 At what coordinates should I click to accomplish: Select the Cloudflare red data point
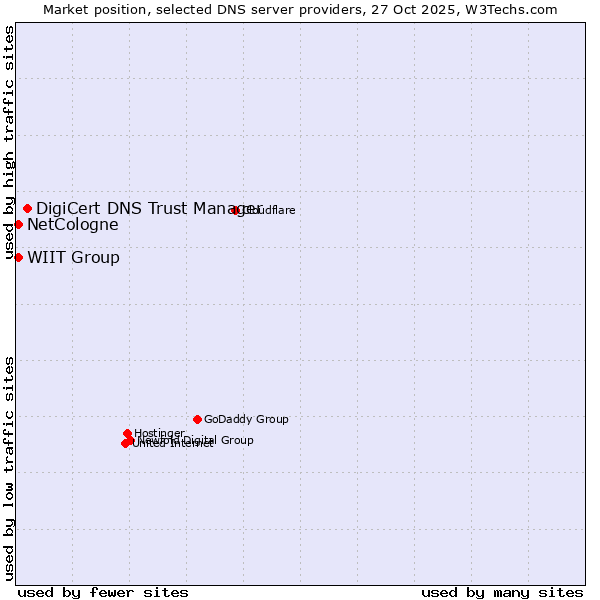(x=236, y=210)
